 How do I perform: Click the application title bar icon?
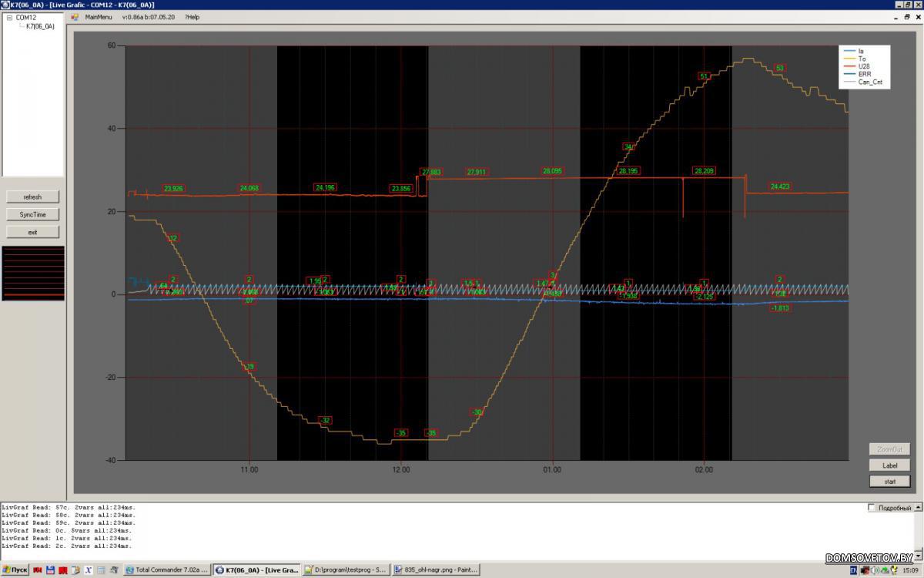click(x=5, y=5)
